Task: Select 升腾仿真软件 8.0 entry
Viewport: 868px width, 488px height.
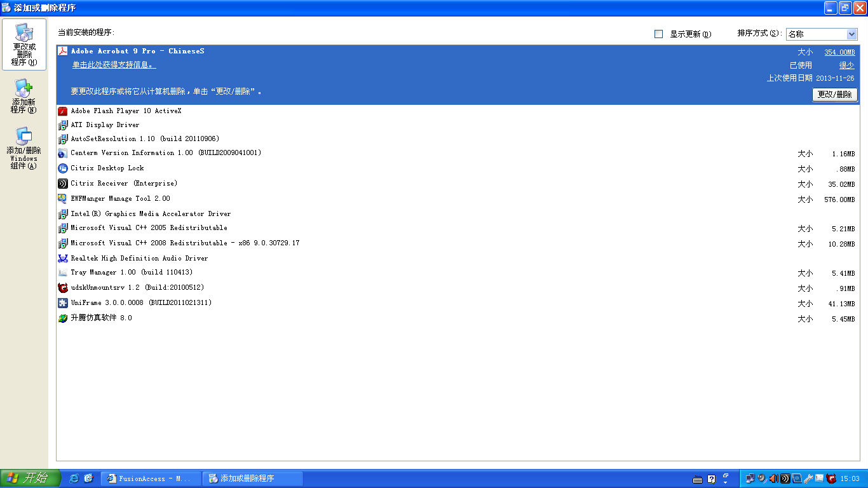Action: tap(458, 318)
